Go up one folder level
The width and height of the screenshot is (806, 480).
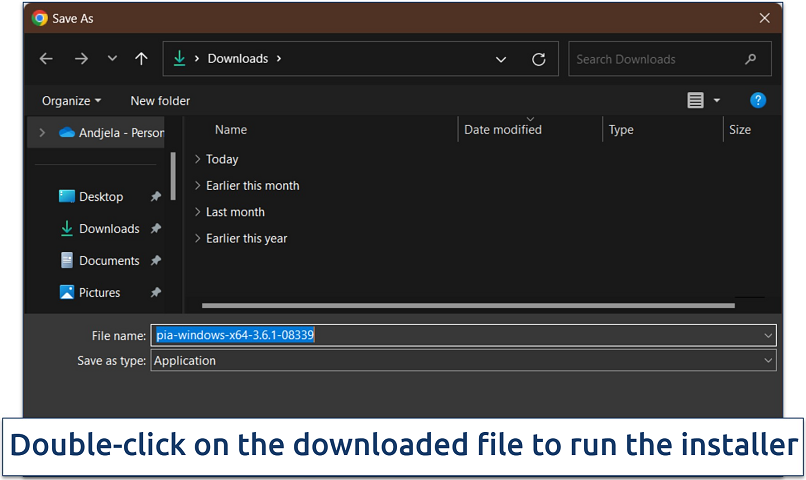point(141,59)
